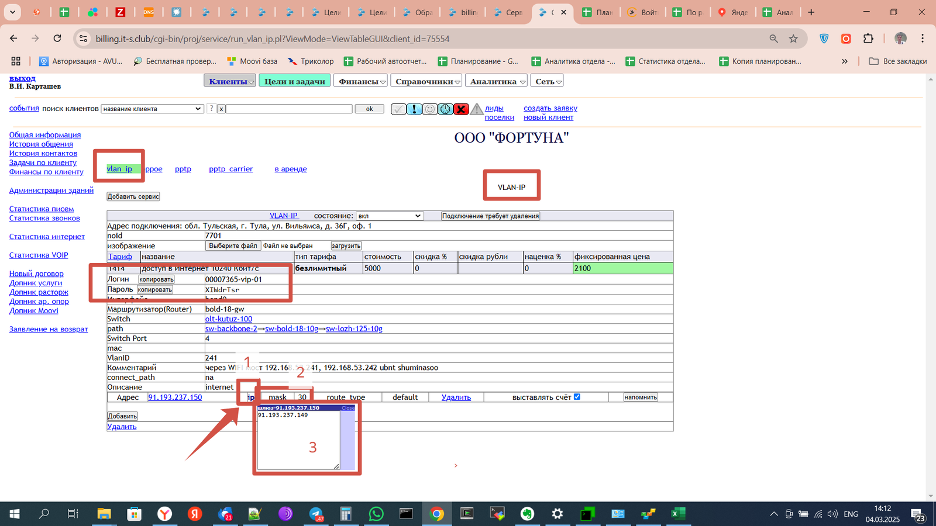Click the red round extension icon
The width and height of the screenshot is (936, 526).
coord(846,38)
